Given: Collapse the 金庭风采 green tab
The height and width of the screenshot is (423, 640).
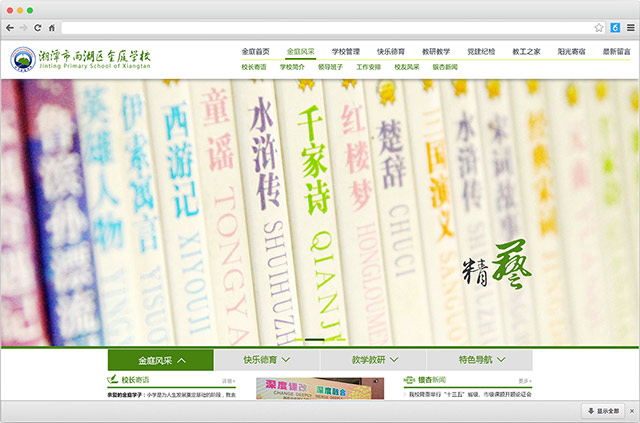Looking at the screenshot, I should coord(160,360).
